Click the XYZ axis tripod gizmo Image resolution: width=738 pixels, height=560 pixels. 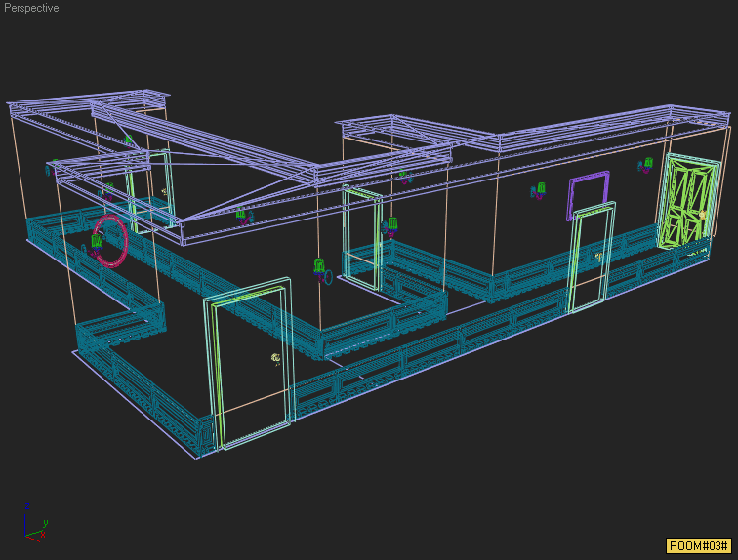click(33, 522)
